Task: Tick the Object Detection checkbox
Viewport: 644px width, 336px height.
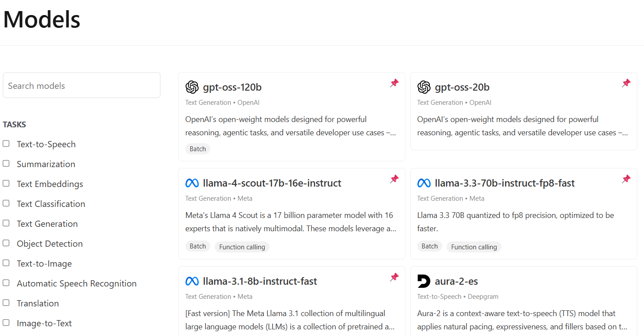Action: coord(6,243)
